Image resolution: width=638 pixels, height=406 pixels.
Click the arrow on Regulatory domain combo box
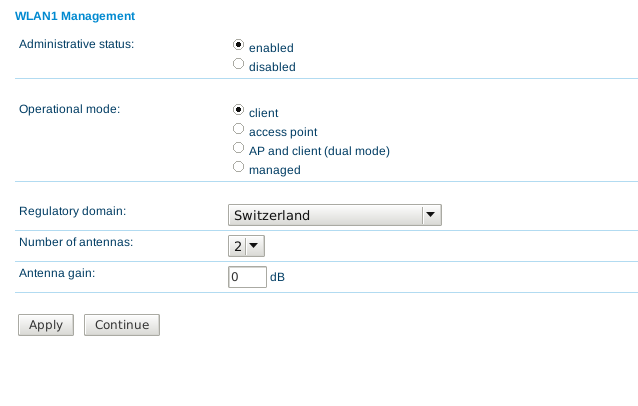[431, 215]
